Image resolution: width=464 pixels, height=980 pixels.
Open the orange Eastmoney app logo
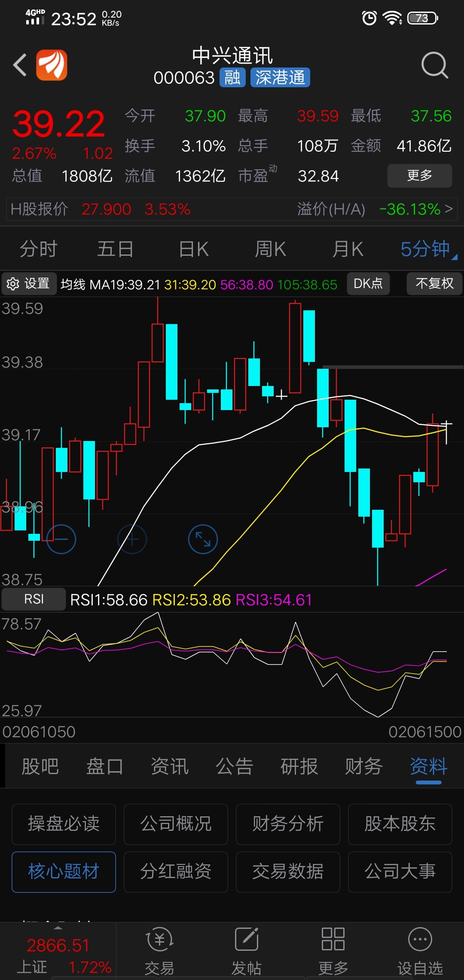coord(52,65)
